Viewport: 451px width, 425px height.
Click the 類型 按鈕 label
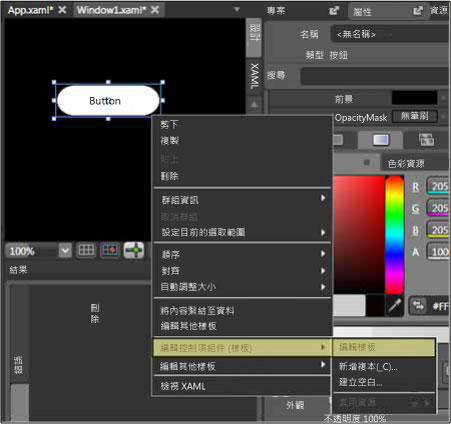[327, 55]
